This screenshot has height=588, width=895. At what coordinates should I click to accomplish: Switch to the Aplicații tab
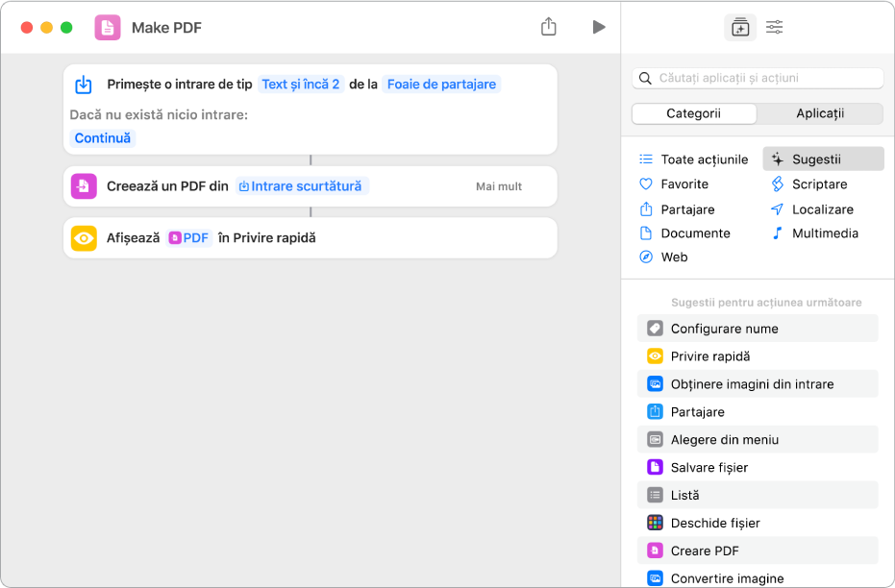coord(819,113)
